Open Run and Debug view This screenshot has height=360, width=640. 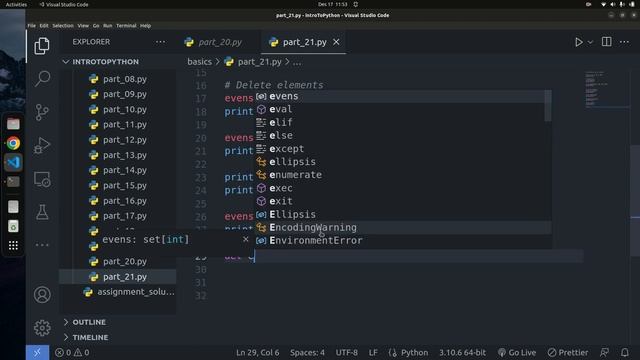coord(42,145)
